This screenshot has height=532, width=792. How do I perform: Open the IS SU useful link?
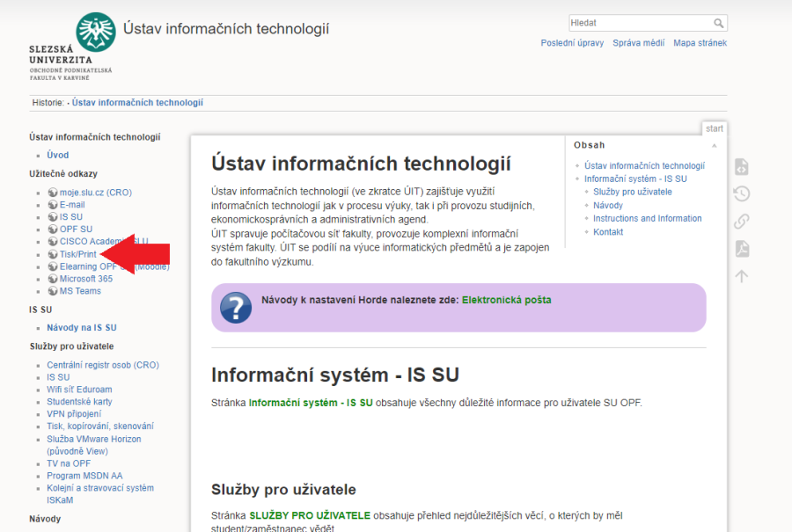click(70, 216)
